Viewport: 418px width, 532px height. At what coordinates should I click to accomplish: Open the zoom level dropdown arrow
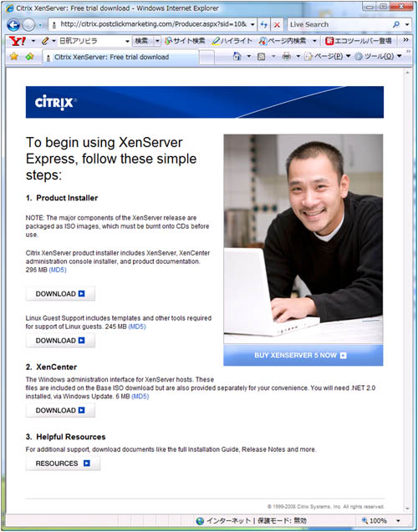399,520
